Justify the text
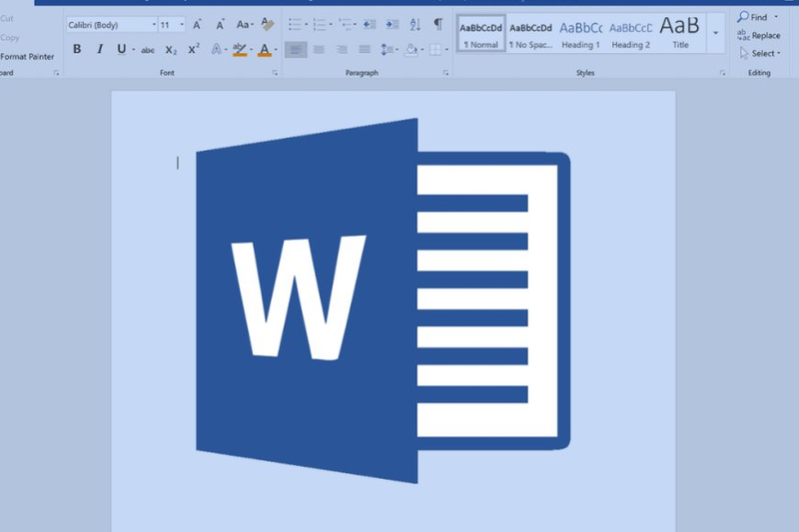The image size is (799, 532). click(x=365, y=49)
